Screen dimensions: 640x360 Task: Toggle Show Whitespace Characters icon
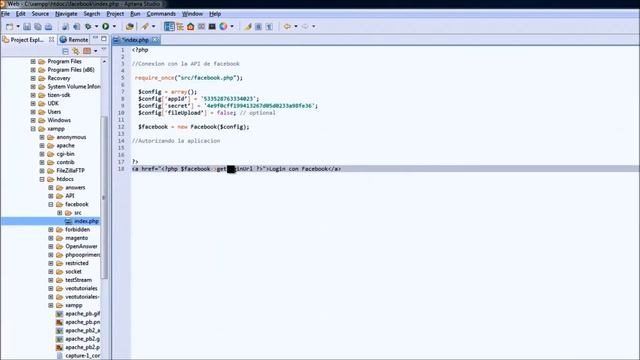pyautogui.click(x=269, y=27)
